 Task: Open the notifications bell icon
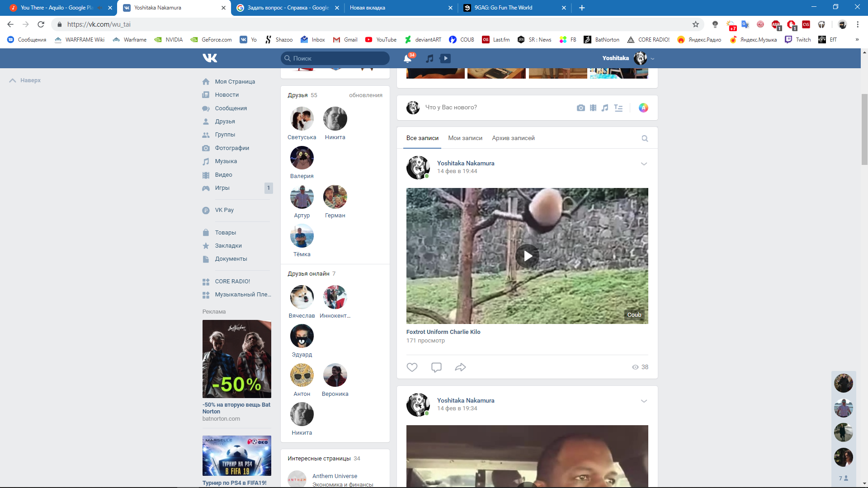(407, 58)
